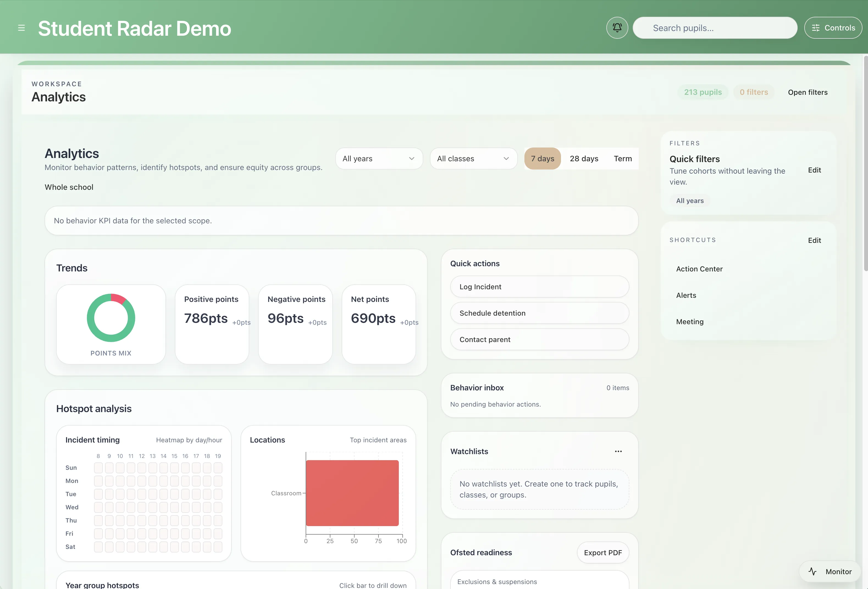This screenshot has height=589, width=868.
Task: Open the All years dropdown
Action: (379, 158)
